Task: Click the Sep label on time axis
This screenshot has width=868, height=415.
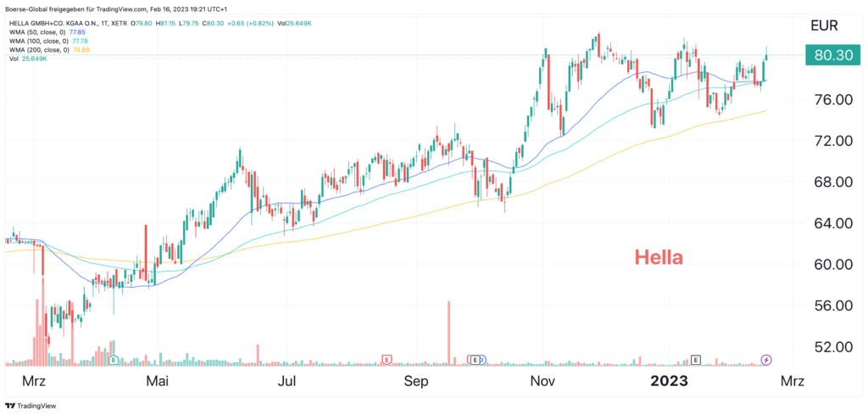Action: click(x=416, y=381)
